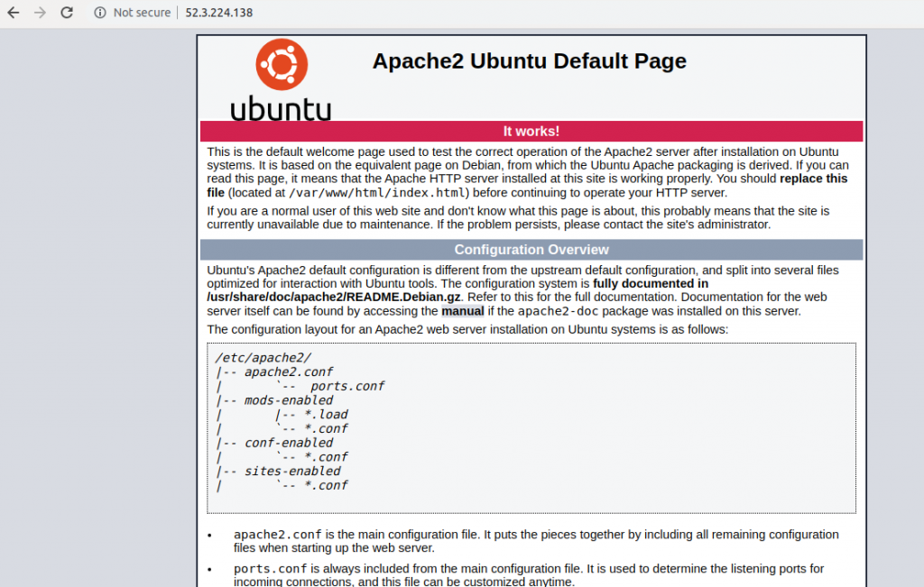Select the /usr/share/doc/apache2/README.Debian.gz path
The height and width of the screenshot is (587, 924).
(334, 298)
